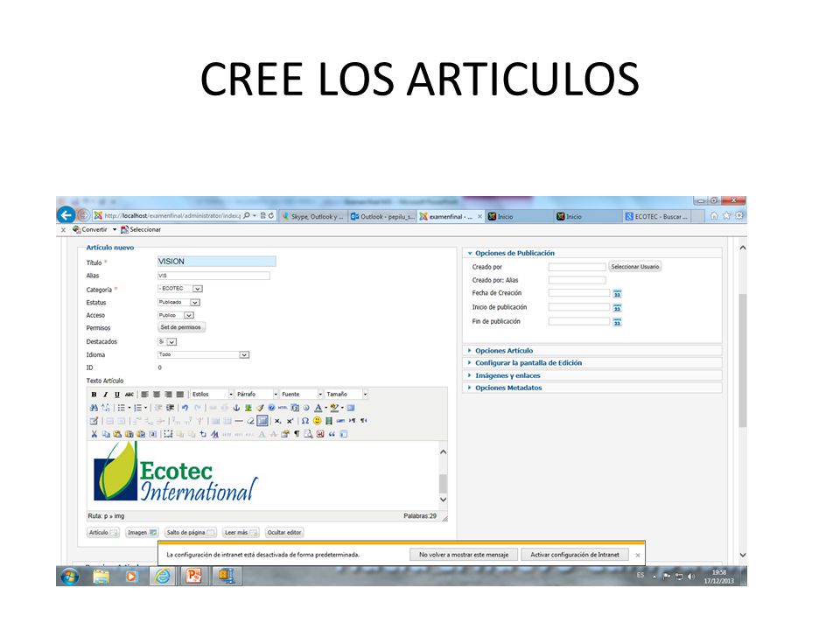Screen dimensions: 840x630
Task: Toggle italic formatting in editor
Action: coord(106,395)
